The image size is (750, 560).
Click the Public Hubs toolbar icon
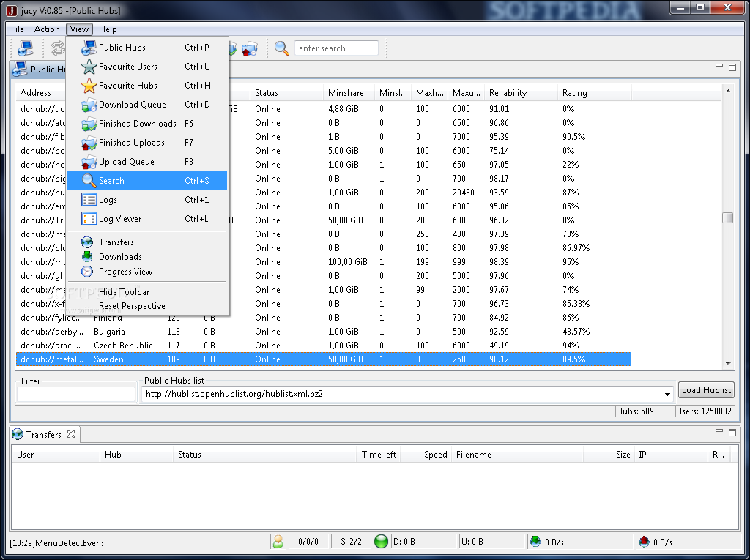(x=26, y=48)
